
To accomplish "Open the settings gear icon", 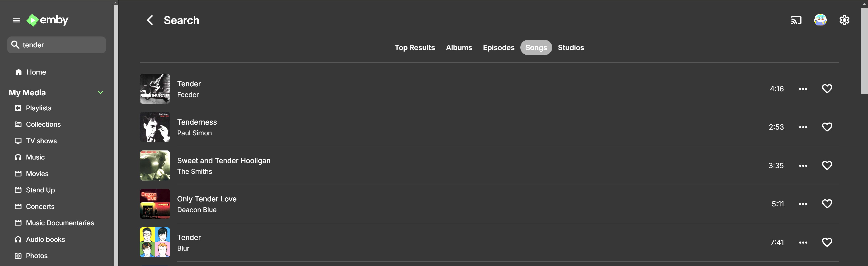I will [x=844, y=20].
